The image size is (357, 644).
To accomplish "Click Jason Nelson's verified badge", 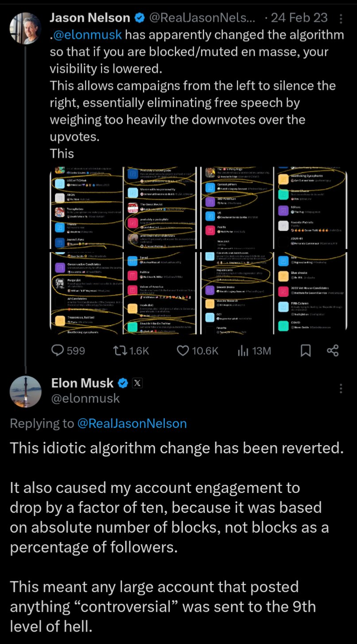I will tap(140, 18).
